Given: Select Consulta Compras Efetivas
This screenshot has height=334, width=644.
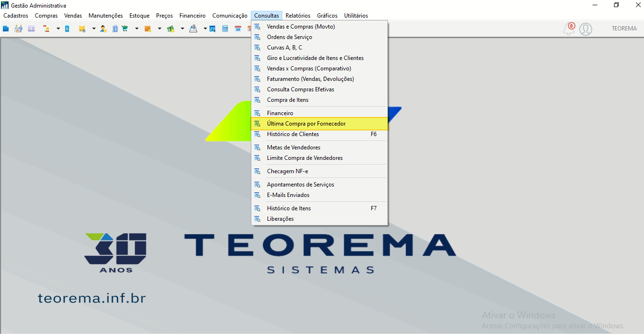Looking at the screenshot, I should [320, 89].
